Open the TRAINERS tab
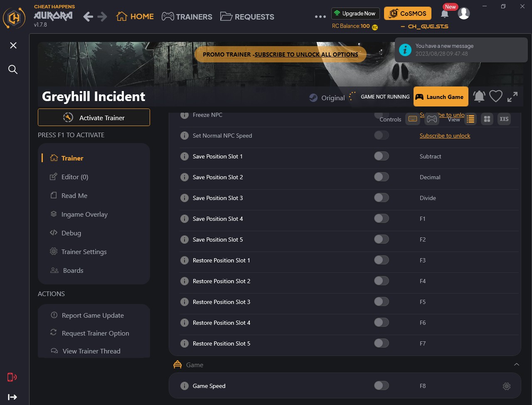532x405 pixels. click(x=187, y=17)
